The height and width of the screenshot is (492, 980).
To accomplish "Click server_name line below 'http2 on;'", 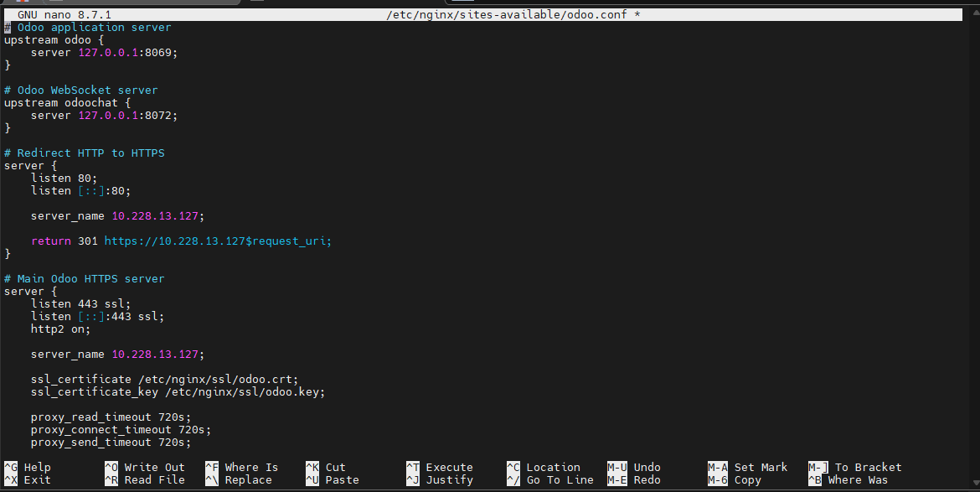I will tap(118, 354).
